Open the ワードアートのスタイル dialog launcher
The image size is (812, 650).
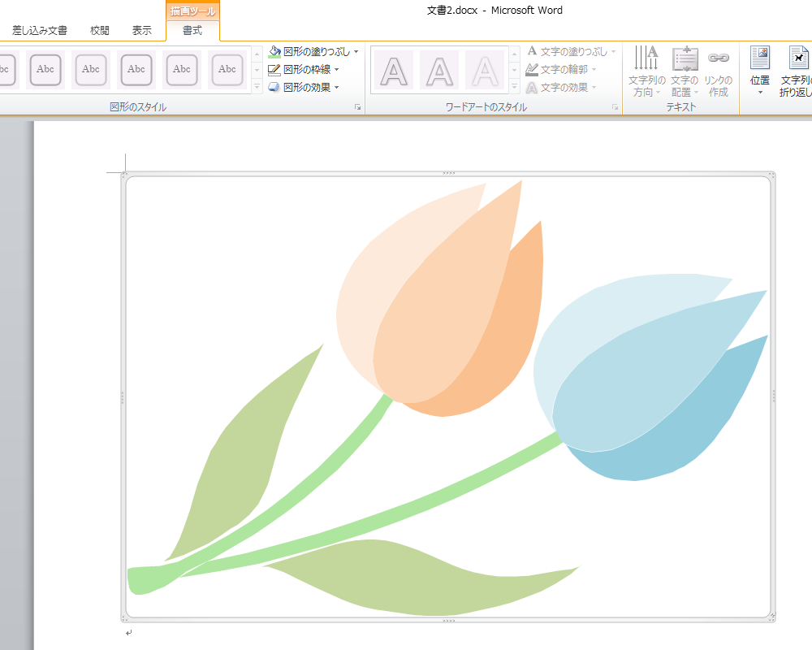click(615, 107)
